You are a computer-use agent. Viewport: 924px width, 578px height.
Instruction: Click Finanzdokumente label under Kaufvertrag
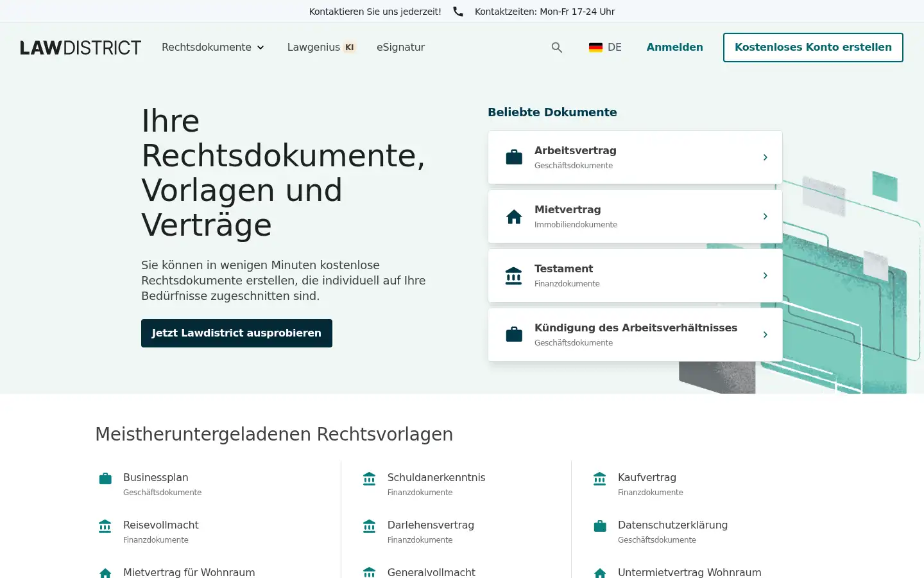coord(651,493)
